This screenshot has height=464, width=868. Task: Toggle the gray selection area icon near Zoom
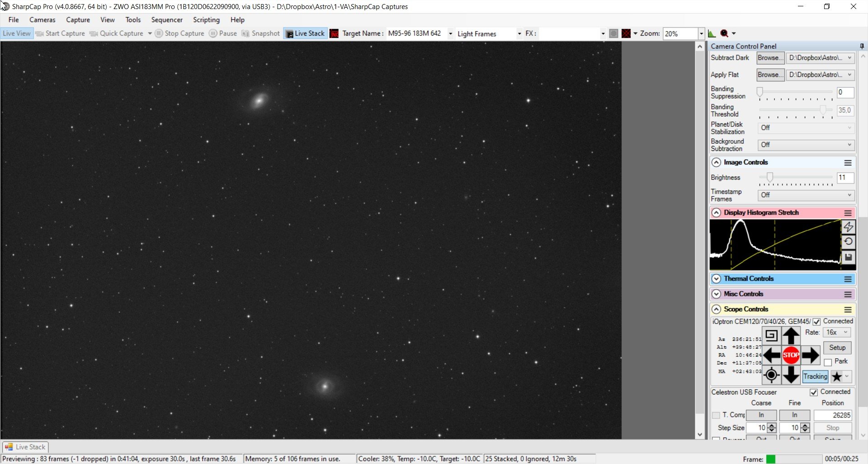(x=613, y=33)
